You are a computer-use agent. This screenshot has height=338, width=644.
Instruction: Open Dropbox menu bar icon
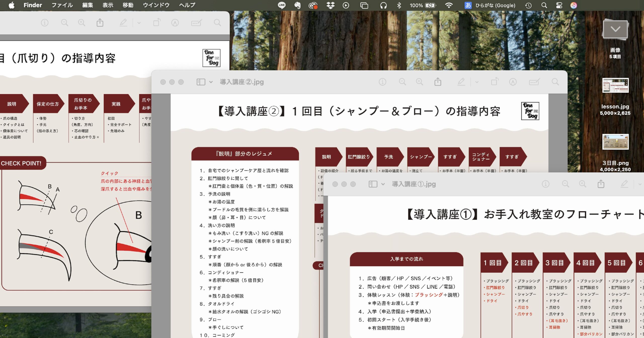tap(330, 5)
